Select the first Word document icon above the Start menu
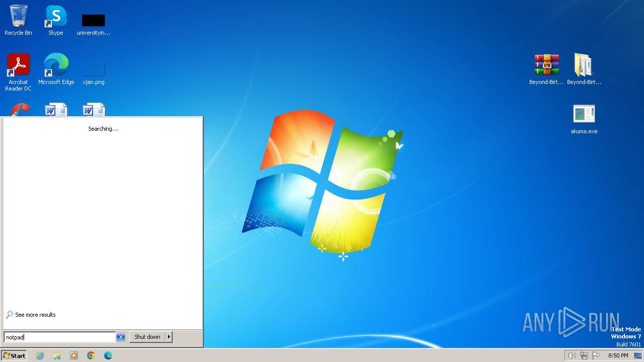Viewport: 644px width, 362px height. click(x=56, y=110)
